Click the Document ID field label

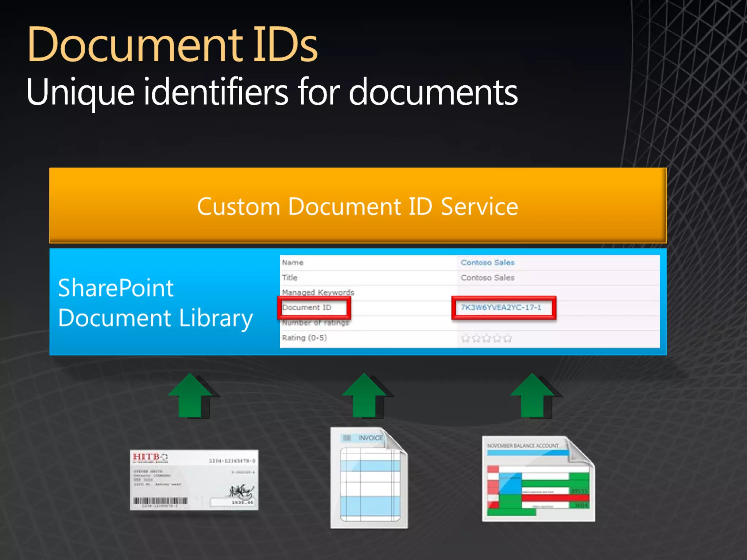pos(307,307)
